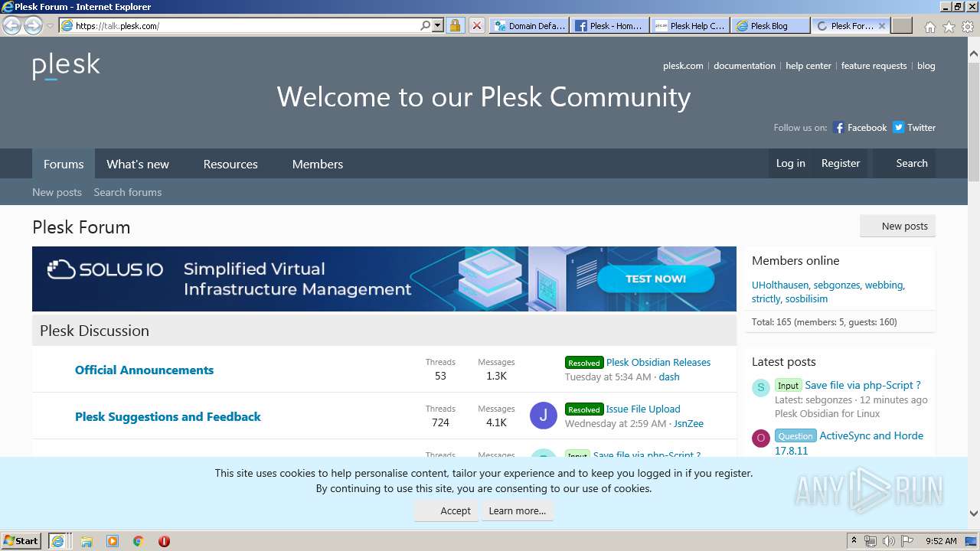Open IE Favorites star icon
Image resolution: width=980 pixels, height=551 pixels.
point(949,26)
